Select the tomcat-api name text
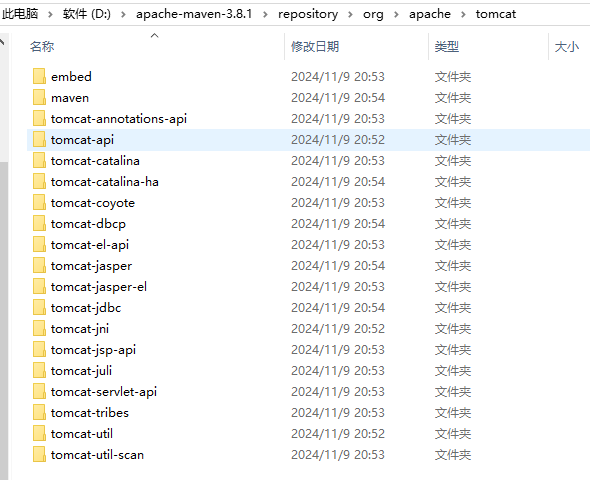Viewport: 590px width, 480px height. click(82, 140)
